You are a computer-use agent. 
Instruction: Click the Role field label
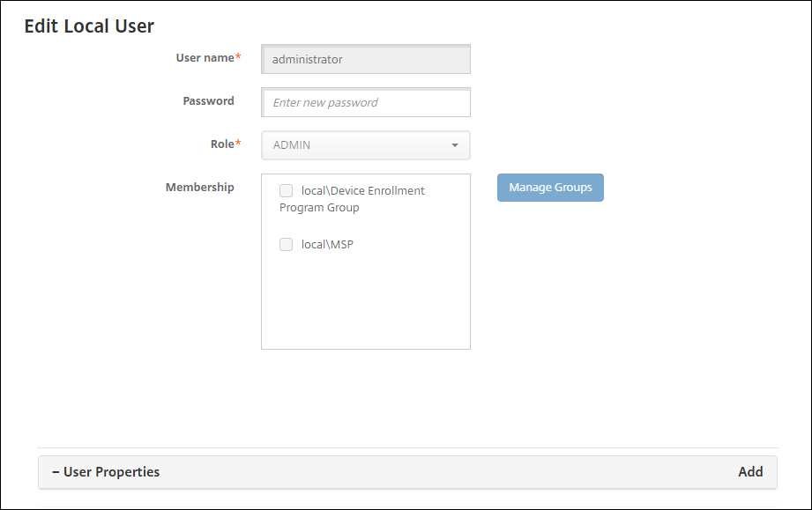(222, 144)
